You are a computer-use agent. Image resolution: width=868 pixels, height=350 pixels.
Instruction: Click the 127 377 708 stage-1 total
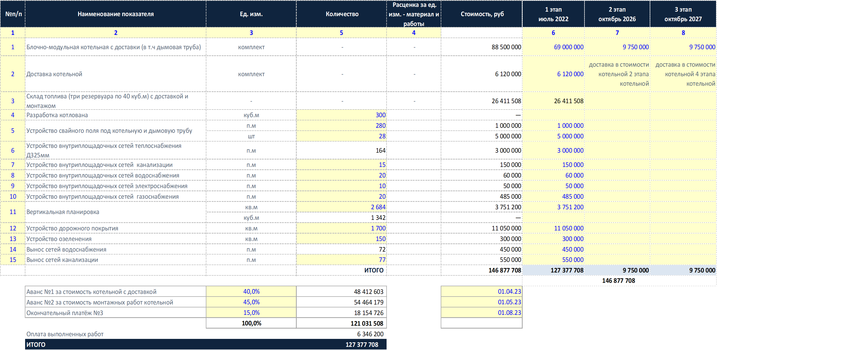click(x=553, y=270)
